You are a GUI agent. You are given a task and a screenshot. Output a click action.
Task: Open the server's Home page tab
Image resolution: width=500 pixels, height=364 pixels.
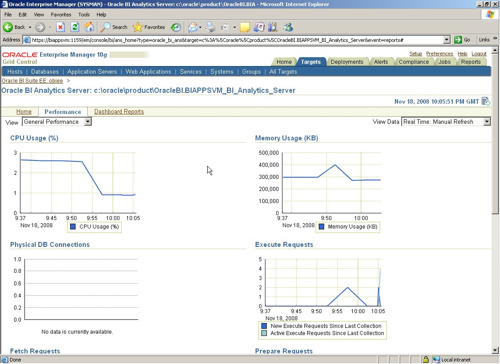(24, 112)
